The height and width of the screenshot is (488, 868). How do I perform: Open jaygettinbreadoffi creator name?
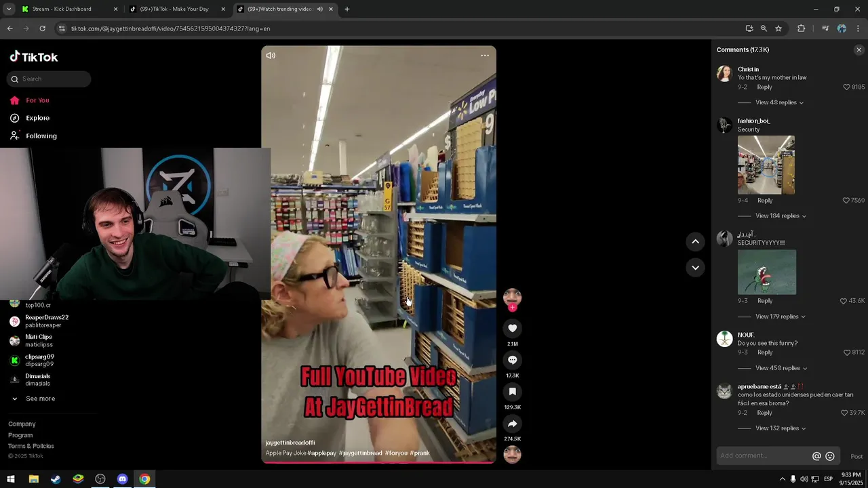pyautogui.click(x=290, y=443)
